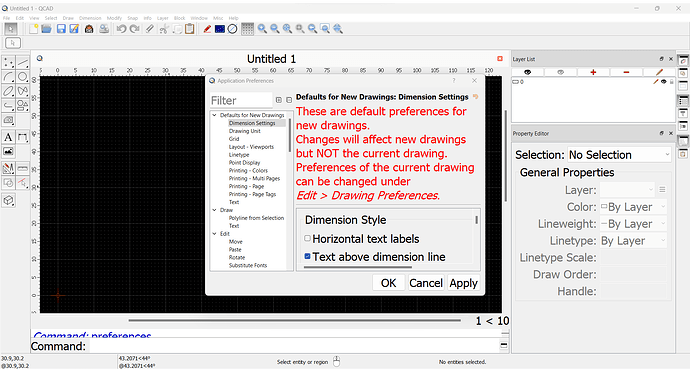Select Grid in preferences tree
This screenshot has height=369, width=690.
234,139
